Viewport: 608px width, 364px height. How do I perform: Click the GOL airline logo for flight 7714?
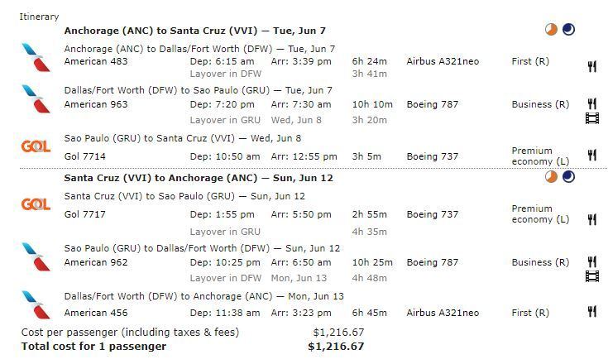pos(36,146)
